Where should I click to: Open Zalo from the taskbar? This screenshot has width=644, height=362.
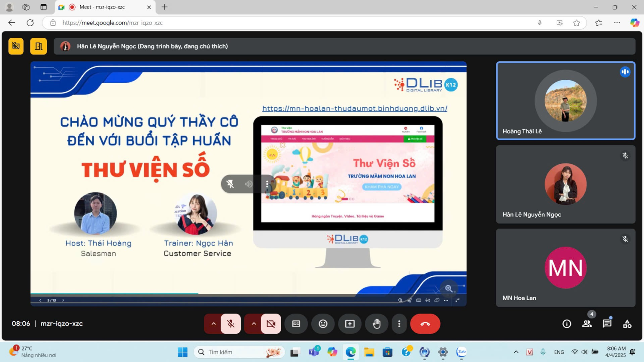tap(462, 352)
